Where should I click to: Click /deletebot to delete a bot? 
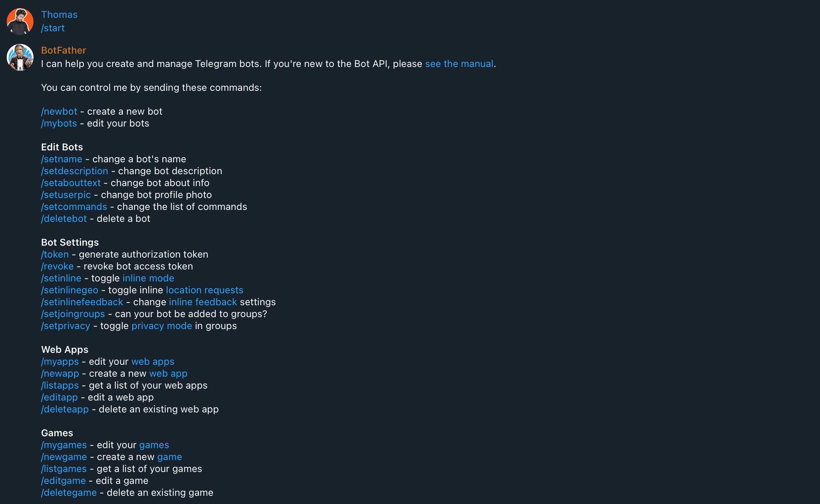click(64, 218)
